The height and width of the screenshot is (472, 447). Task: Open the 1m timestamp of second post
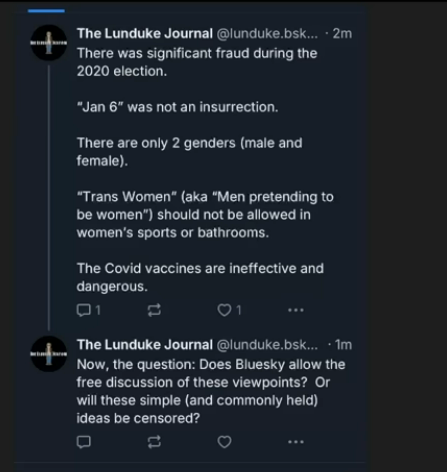pyautogui.click(x=343, y=345)
